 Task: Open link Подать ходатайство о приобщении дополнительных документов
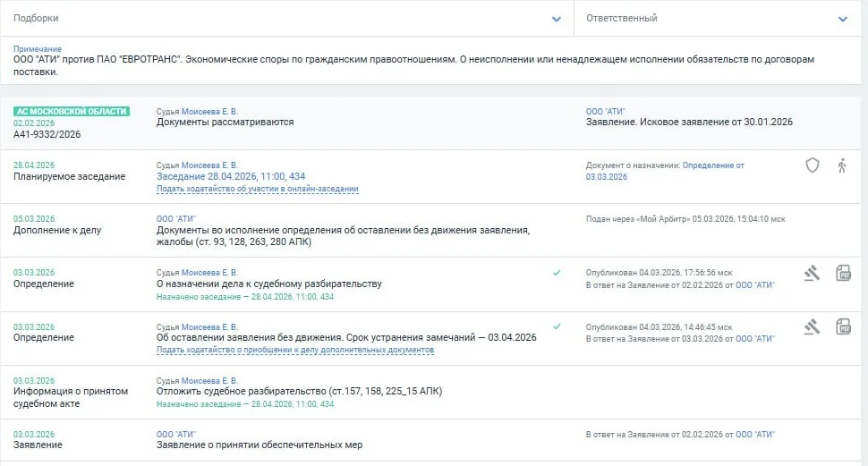click(x=295, y=350)
